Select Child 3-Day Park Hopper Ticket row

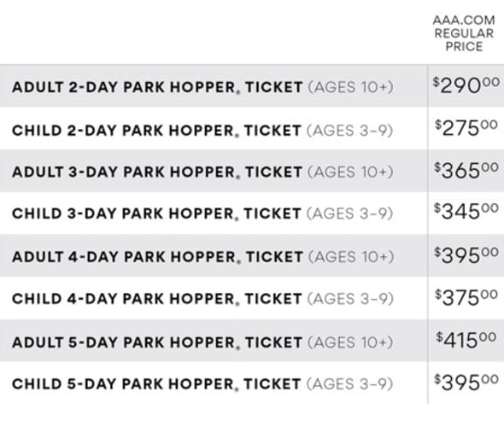(x=252, y=213)
